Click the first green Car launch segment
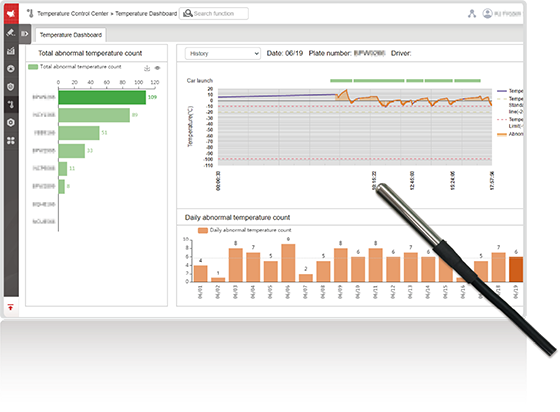The image size is (560, 412). click(341, 81)
